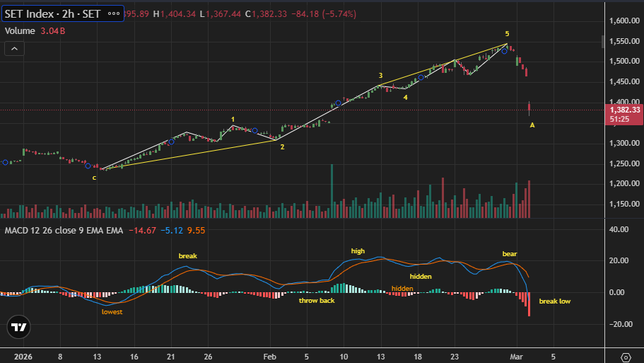644x363 pixels.
Task: Click the 'Feb' time axis label
Action: pyautogui.click(x=270, y=357)
